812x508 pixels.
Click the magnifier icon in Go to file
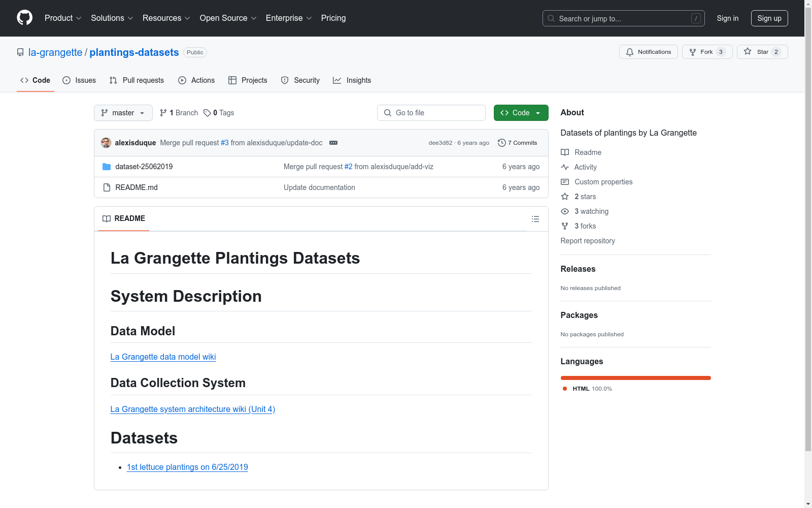[x=388, y=113]
